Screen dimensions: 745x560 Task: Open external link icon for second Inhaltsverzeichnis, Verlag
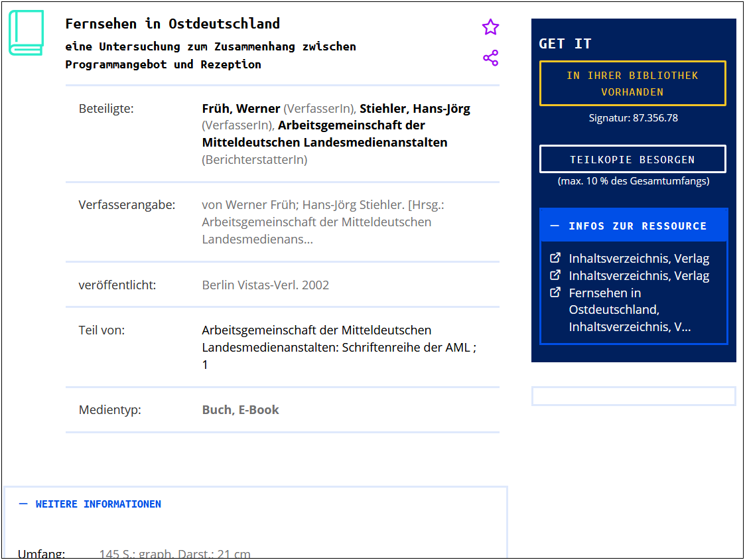point(555,275)
